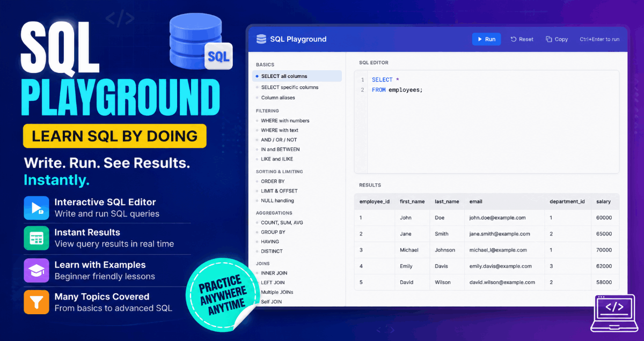Click the first_name column header
644x341 pixels.
[412, 202]
